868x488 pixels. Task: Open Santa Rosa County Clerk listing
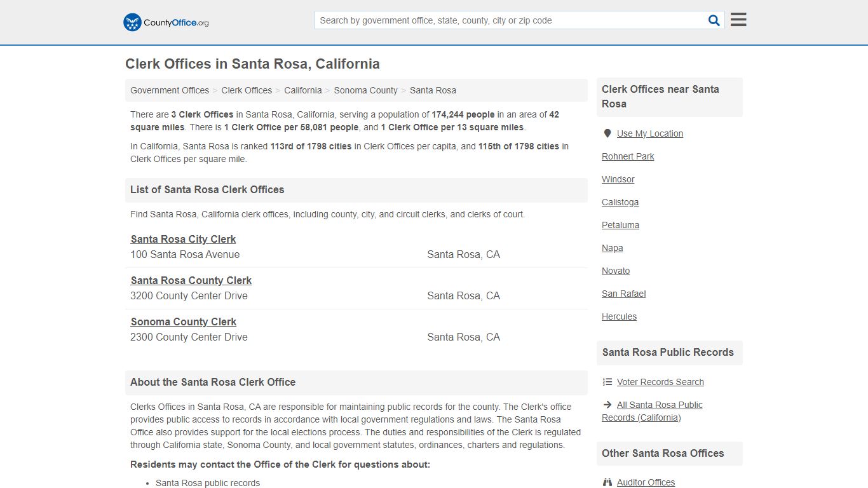click(x=191, y=280)
